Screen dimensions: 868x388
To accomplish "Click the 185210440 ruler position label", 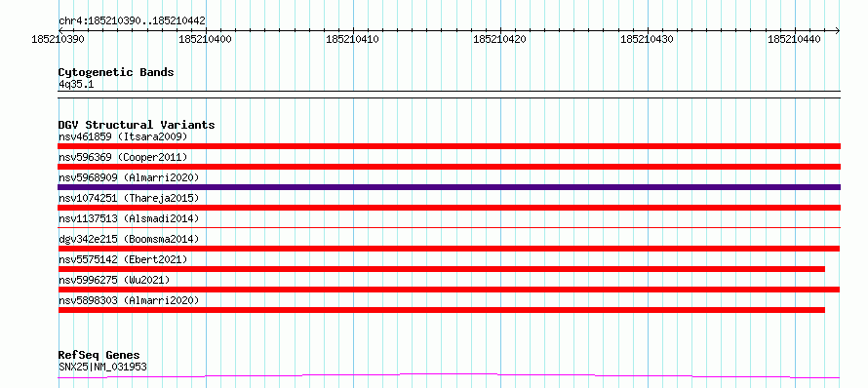I will 795,39.
